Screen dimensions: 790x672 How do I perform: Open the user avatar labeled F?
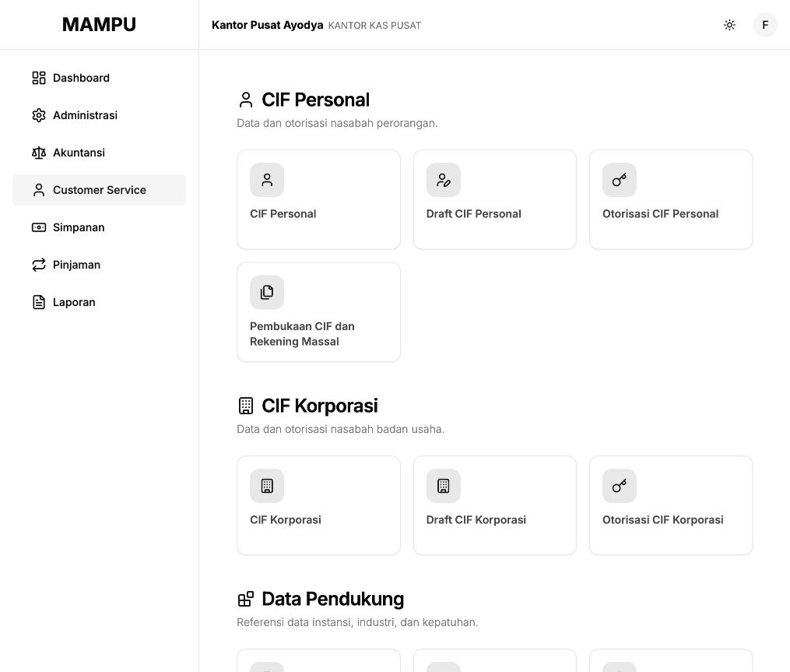coord(765,25)
